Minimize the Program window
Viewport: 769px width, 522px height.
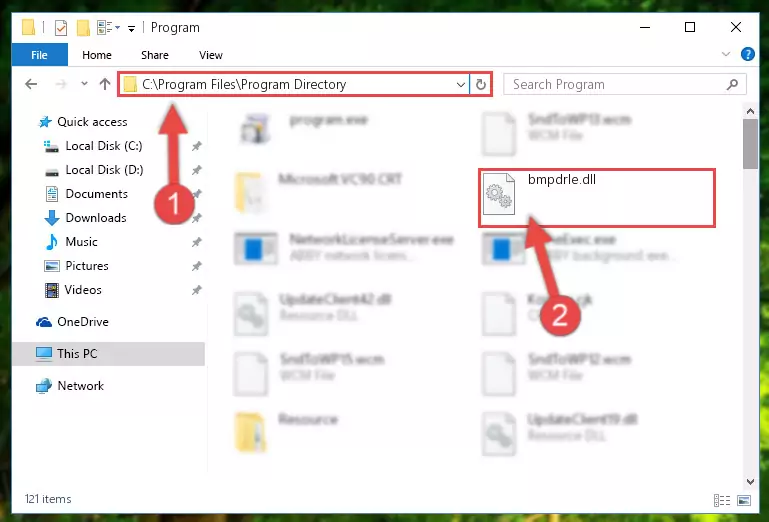coord(645,27)
